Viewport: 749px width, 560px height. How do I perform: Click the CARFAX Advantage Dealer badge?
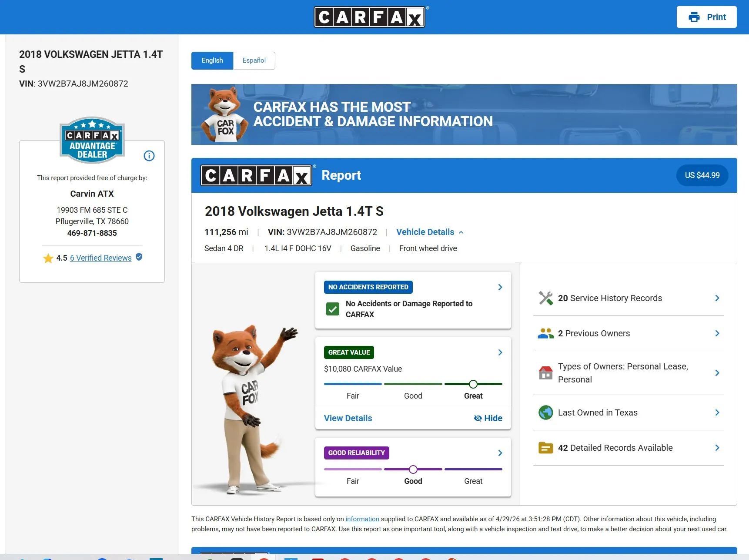tap(92, 140)
